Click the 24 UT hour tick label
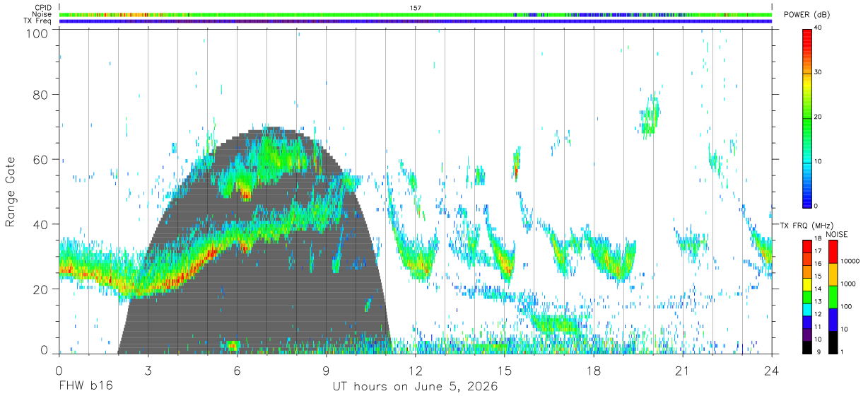 pyautogui.click(x=771, y=371)
